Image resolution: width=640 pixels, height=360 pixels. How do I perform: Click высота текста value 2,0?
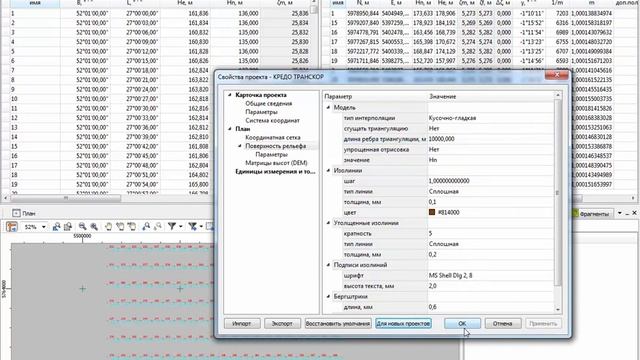tap(490, 286)
